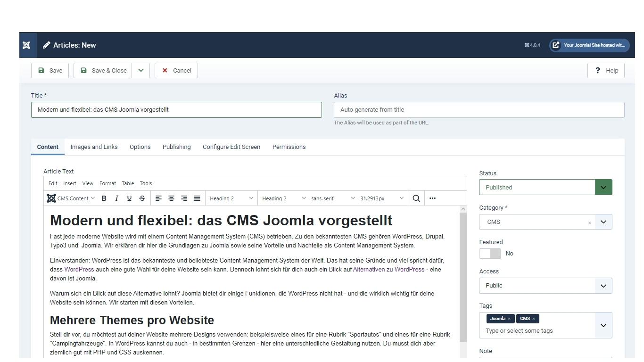
Task: Click the Cancel button
Action: click(176, 71)
